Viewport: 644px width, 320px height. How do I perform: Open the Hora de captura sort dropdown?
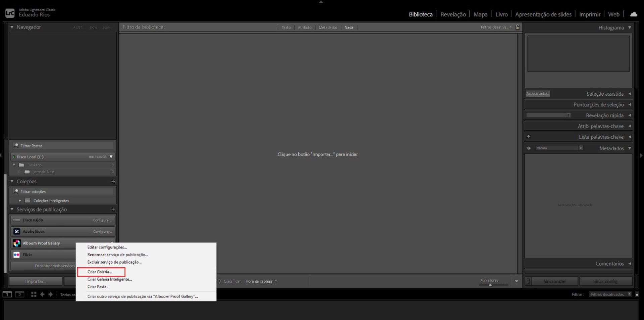pyautogui.click(x=261, y=281)
